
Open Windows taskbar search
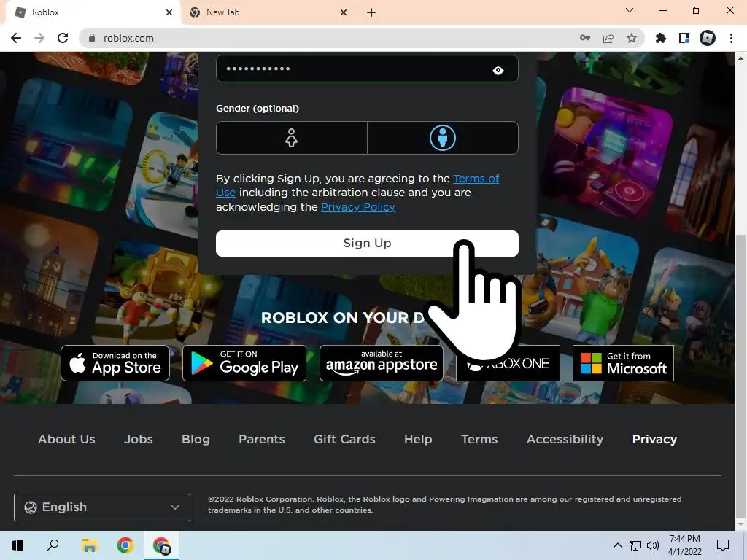coord(53,545)
